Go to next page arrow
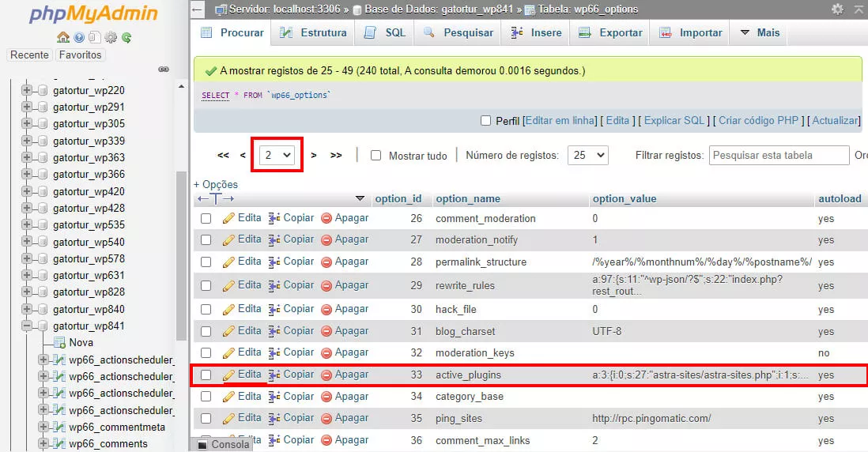This screenshot has height=452, width=868. pyautogui.click(x=314, y=156)
